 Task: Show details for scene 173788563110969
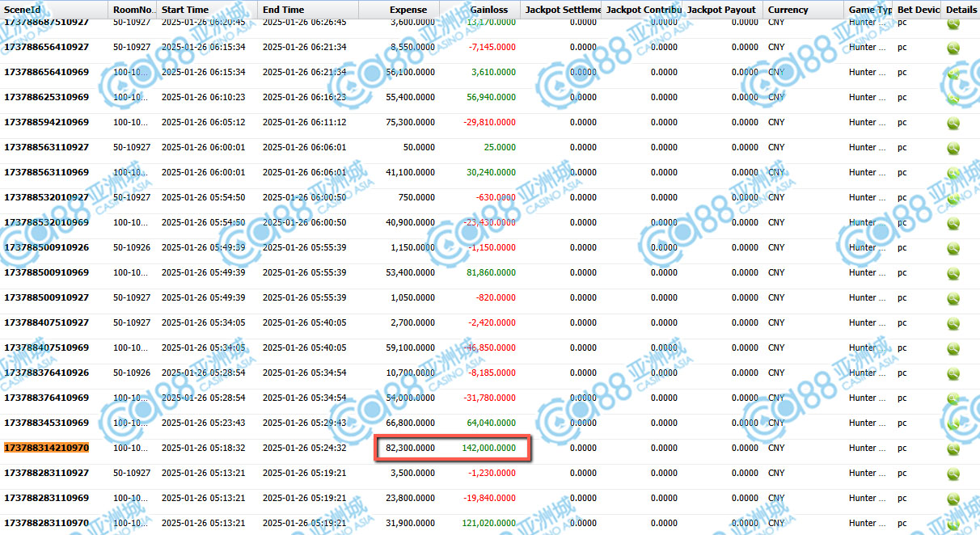click(x=953, y=173)
